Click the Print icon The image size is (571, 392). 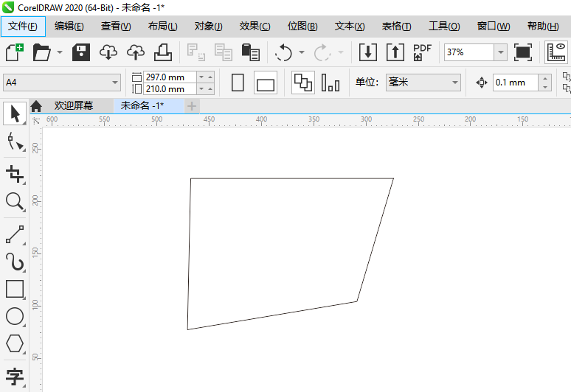click(162, 52)
